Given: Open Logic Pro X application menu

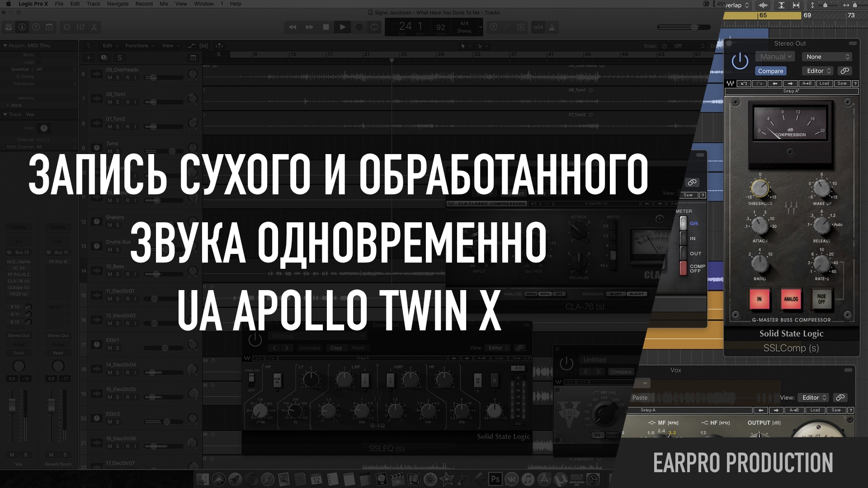Looking at the screenshot, I should coord(31,5).
